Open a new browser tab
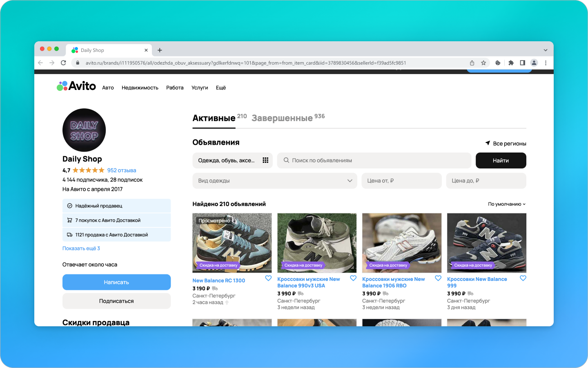588x368 pixels. pyautogui.click(x=160, y=50)
